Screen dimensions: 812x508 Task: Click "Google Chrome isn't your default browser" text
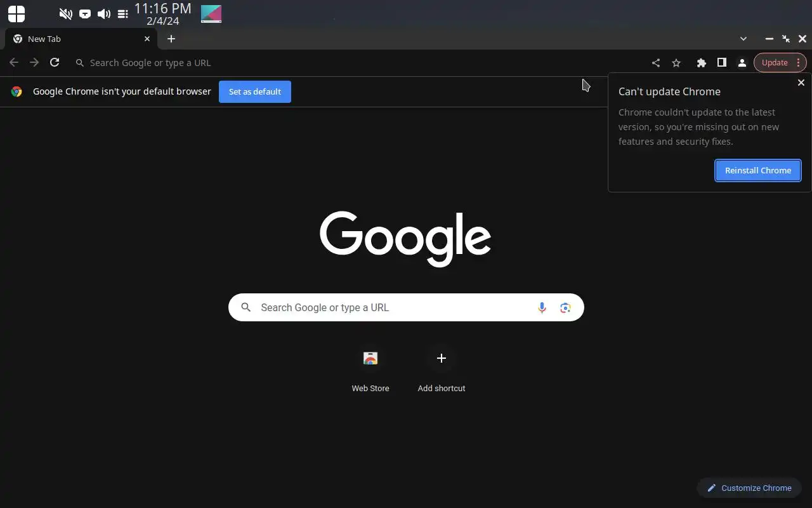pyautogui.click(x=122, y=91)
